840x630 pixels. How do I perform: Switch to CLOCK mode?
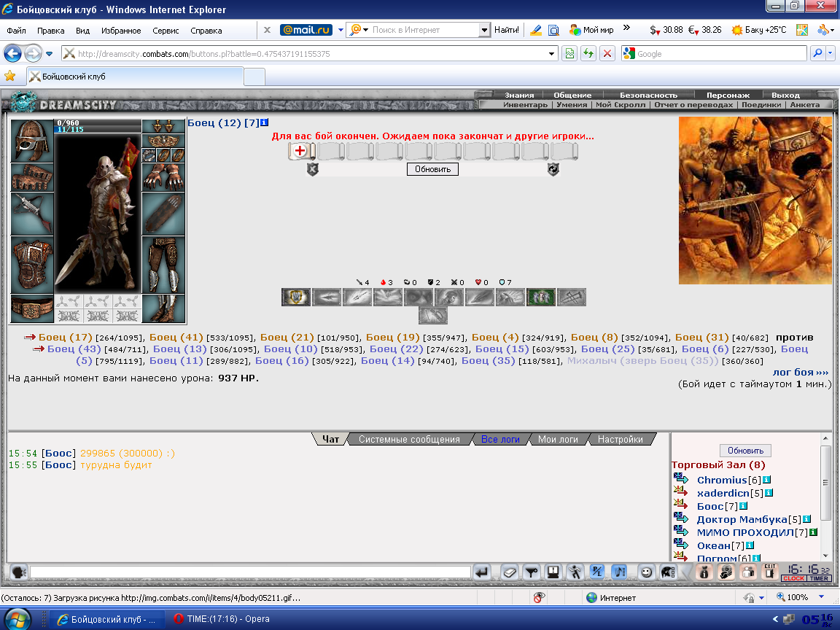pyautogui.click(x=793, y=578)
